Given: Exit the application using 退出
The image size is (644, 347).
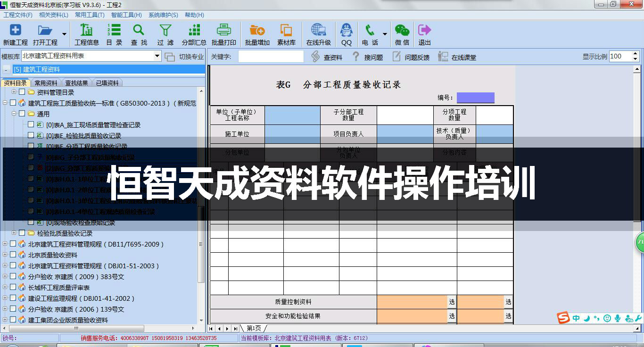Looking at the screenshot, I should 425,35.
